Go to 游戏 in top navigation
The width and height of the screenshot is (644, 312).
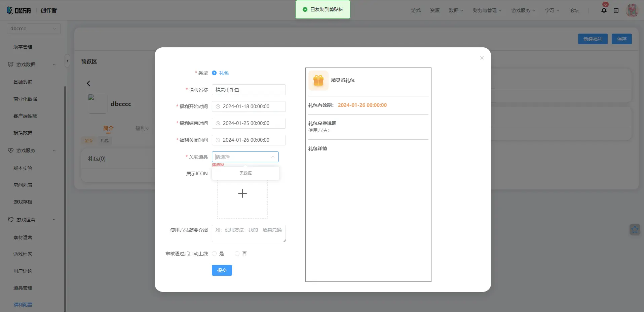pyautogui.click(x=416, y=10)
